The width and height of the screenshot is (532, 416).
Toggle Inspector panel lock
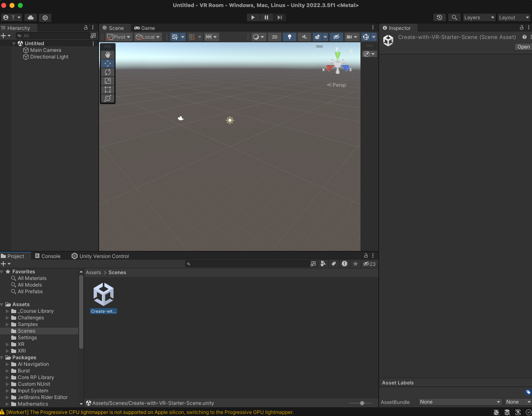522,27
